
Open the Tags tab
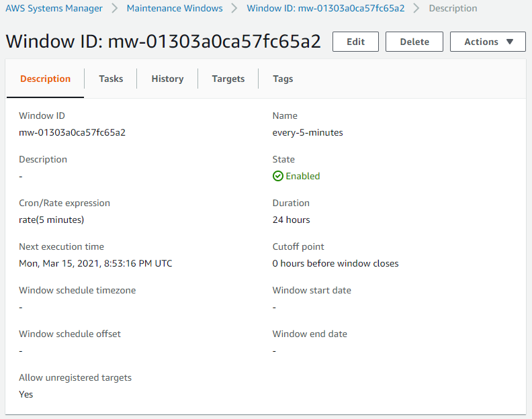[x=283, y=79]
